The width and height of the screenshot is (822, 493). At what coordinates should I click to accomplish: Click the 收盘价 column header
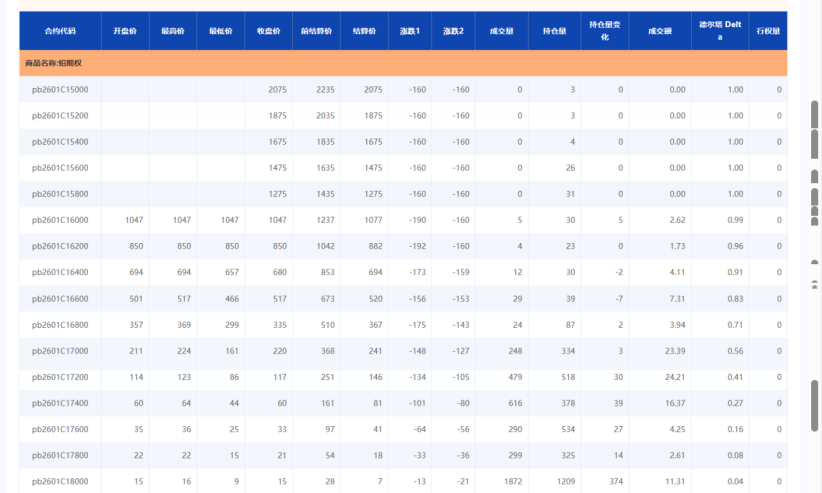268,31
